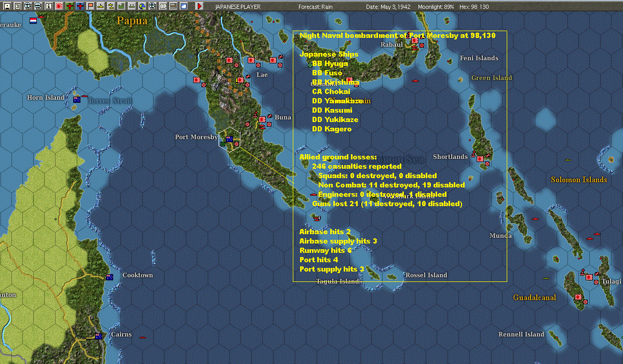The height and width of the screenshot is (364, 623).
Task: Select the red plane on green background icon
Action: [69, 6]
